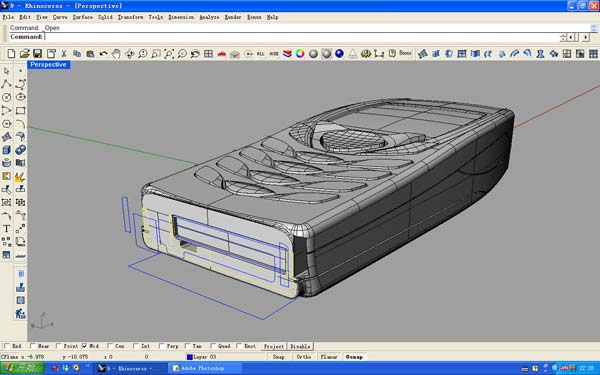Select the Pan hand tool
This screenshot has width=600, height=375.
coord(116,54)
